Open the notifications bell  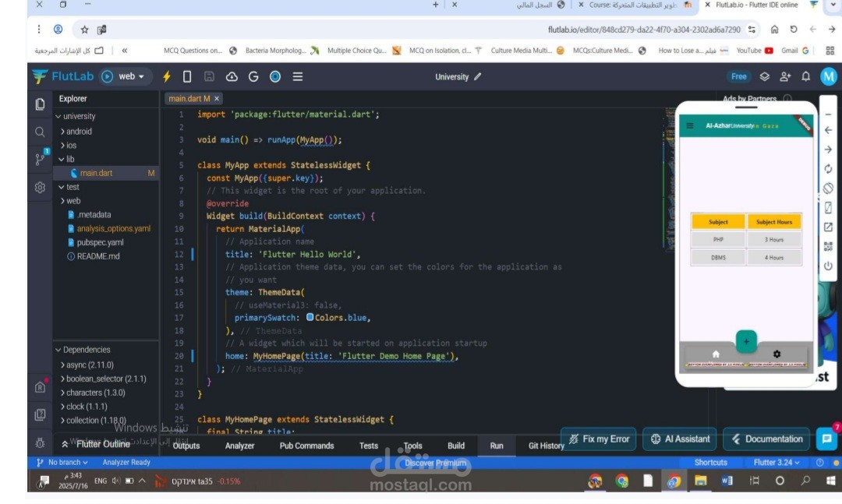(x=805, y=77)
